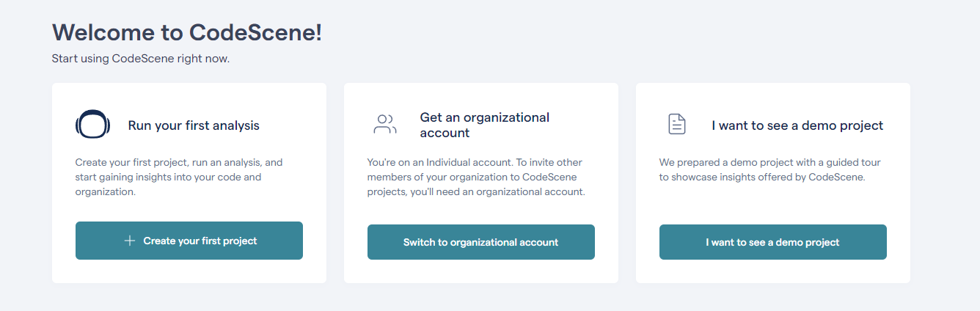The height and width of the screenshot is (311, 980).
Task: Click 'members of your organization to CodeScene' line
Action: [472, 177]
